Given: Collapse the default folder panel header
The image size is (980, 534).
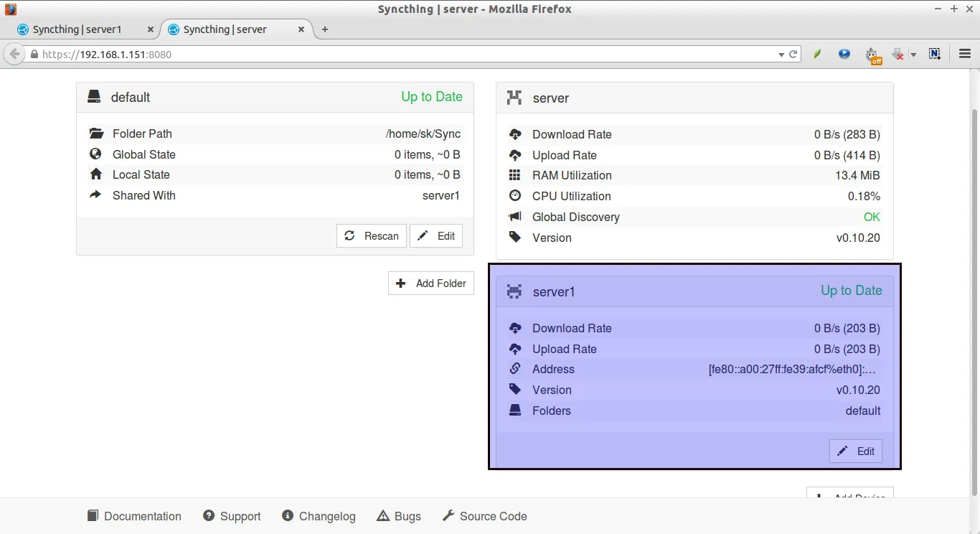Looking at the screenshot, I should 275,97.
